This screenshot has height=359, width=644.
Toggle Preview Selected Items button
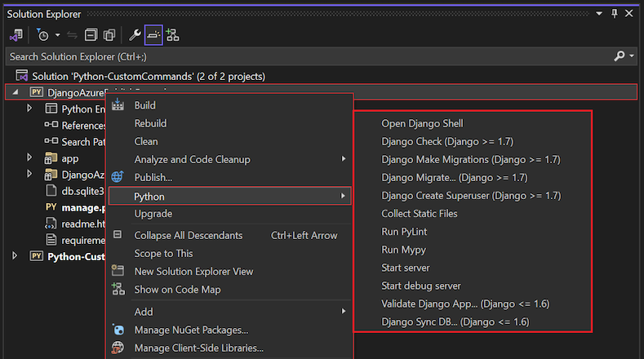[x=153, y=35]
